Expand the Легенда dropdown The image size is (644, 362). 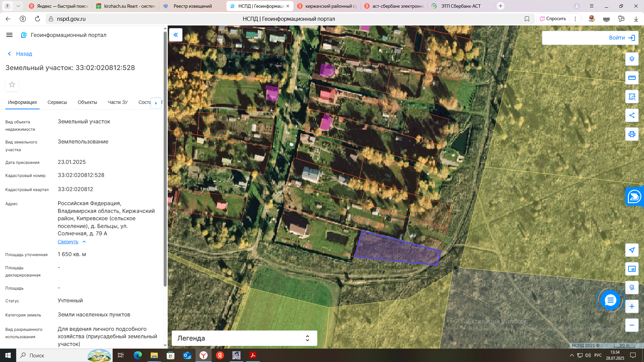[244, 338]
